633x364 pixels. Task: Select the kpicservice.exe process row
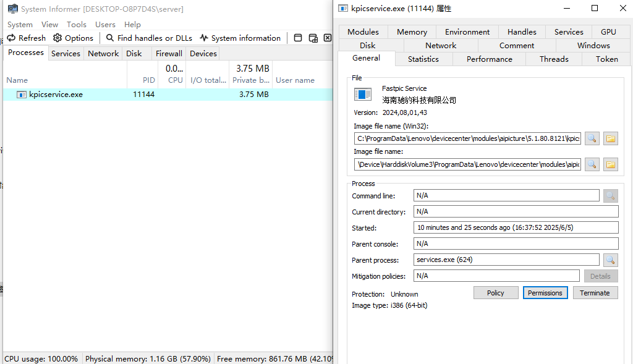168,95
